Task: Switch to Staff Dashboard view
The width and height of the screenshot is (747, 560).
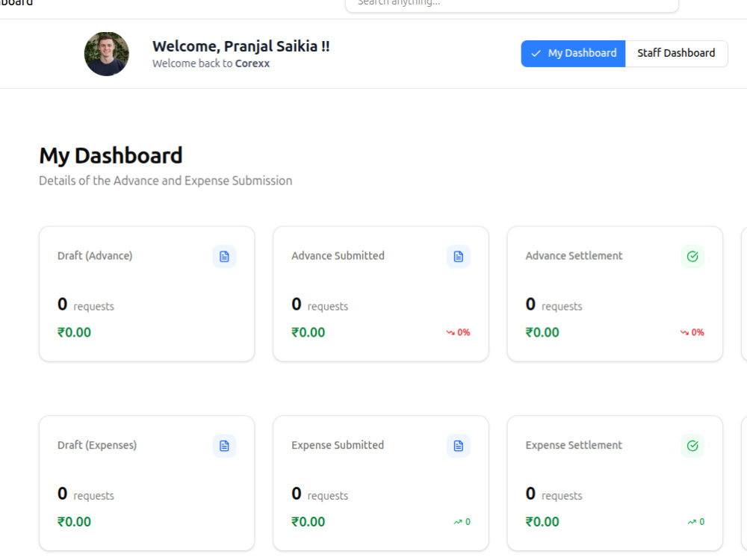Action: (x=676, y=53)
